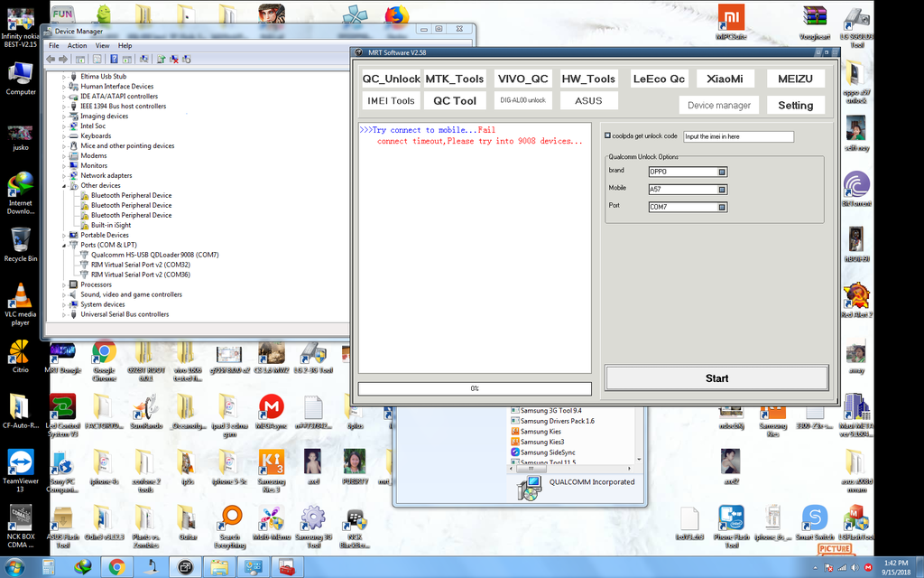Open File menu in Device Manager
The image size is (924, 578).
click(x=54, y=45)
